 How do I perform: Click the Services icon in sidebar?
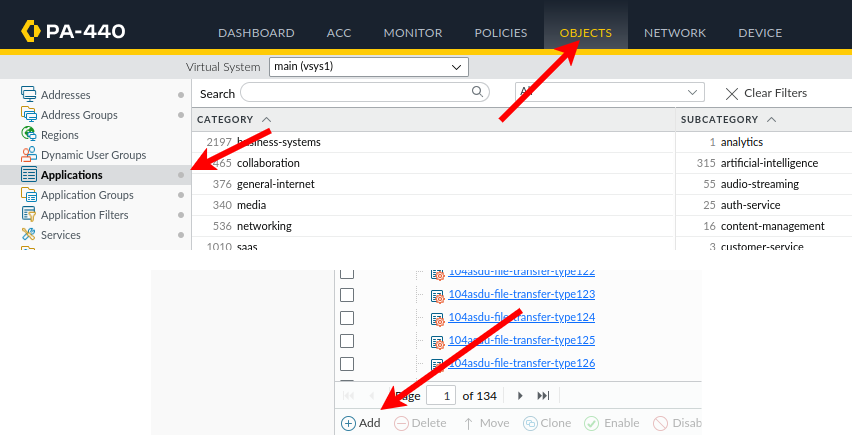coord(29,235)
